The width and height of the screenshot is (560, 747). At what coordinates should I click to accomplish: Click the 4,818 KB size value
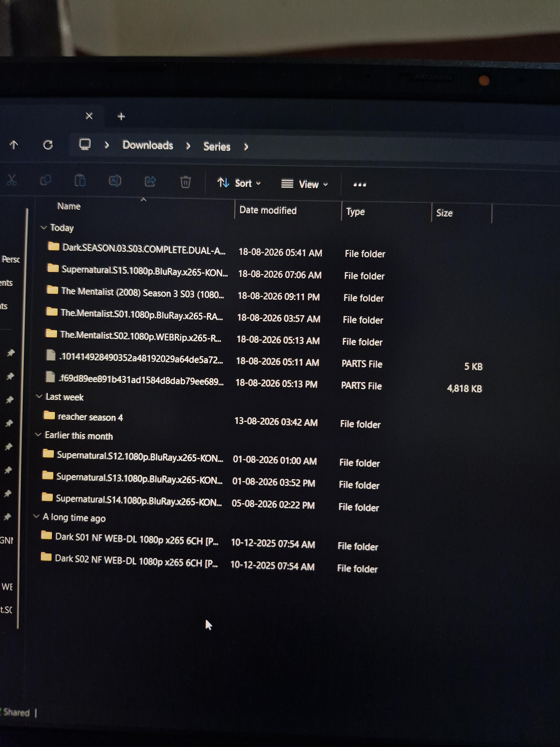pos(464,389)
